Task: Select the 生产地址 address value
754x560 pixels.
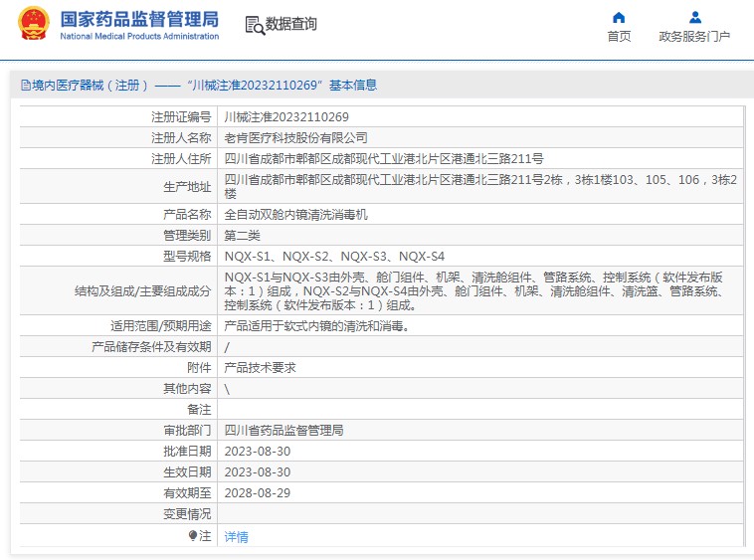Action: click(x=480, y=186)
